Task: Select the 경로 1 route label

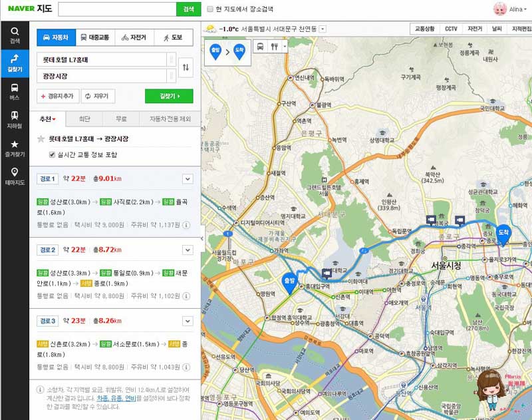Action: (48, 179)
